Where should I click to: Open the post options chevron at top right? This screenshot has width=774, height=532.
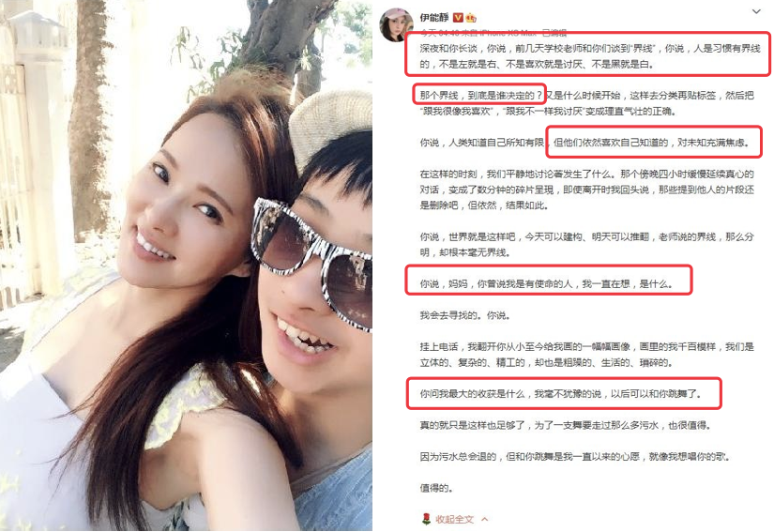(x=756, y=11)
